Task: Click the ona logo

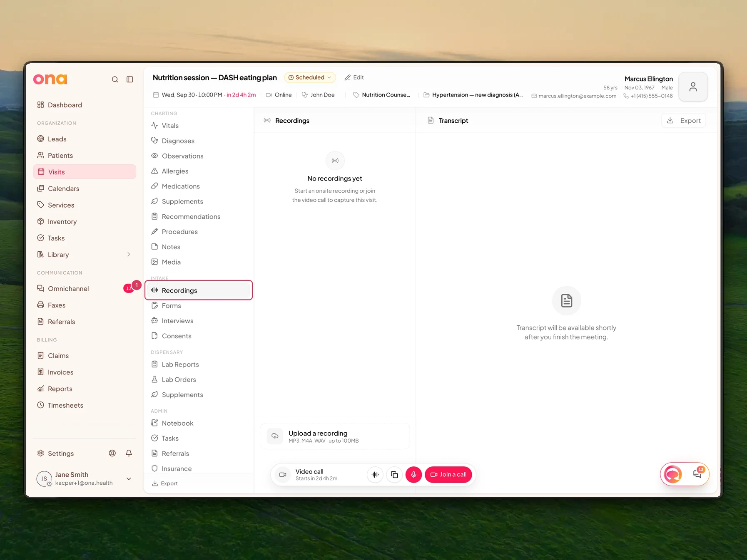Action: [50, 79]
